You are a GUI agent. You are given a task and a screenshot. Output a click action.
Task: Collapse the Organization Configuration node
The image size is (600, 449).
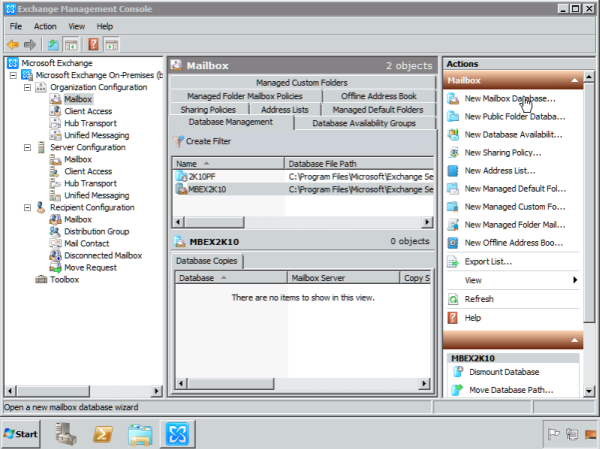pos(28,87)
